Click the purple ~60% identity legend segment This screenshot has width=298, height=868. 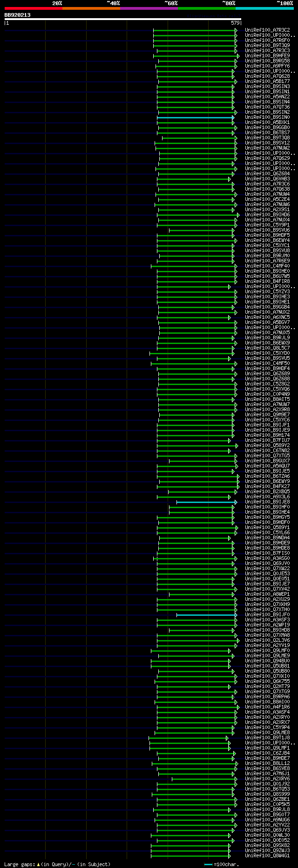pos(149,8)
